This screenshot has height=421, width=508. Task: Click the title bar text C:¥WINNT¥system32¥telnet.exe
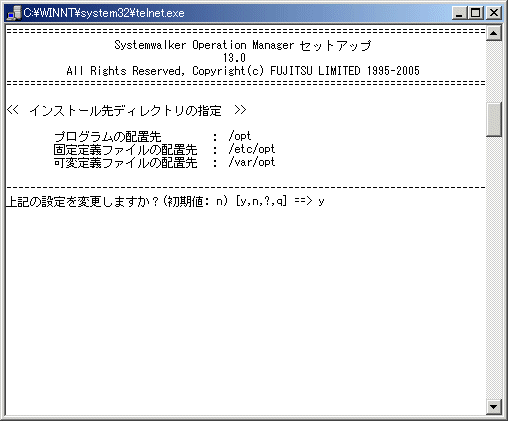[x=104, y=13]
